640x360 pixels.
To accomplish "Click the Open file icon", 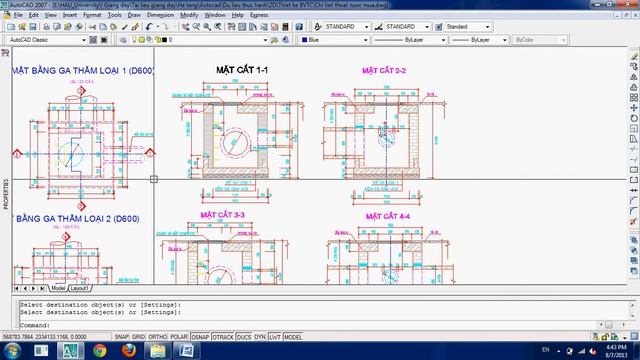I will click(x=22, y=27).
